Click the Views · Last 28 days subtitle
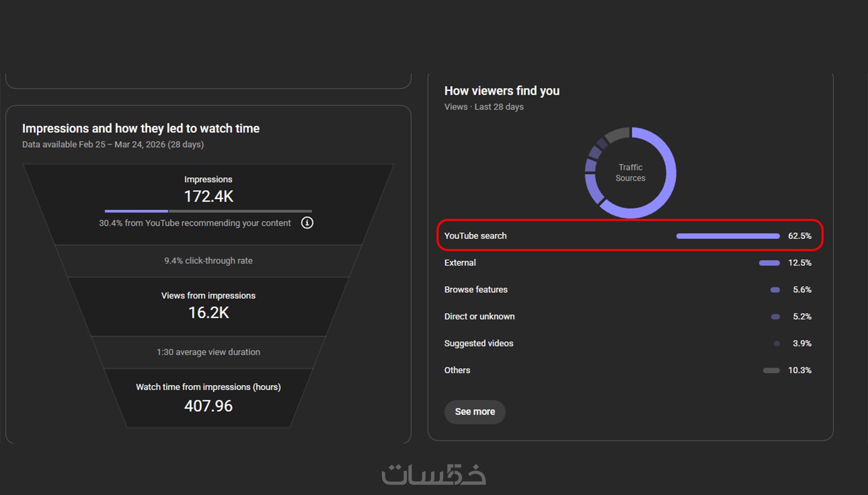 tap(484, 107)
